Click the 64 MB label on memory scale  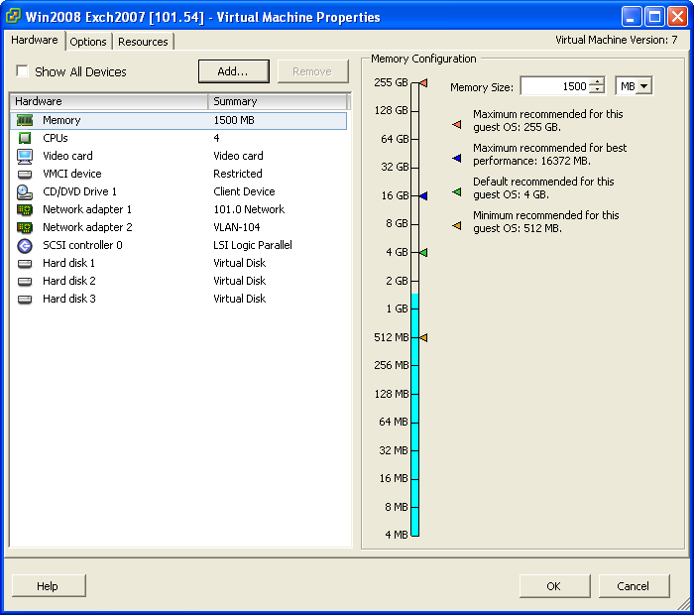click(394, 422)
